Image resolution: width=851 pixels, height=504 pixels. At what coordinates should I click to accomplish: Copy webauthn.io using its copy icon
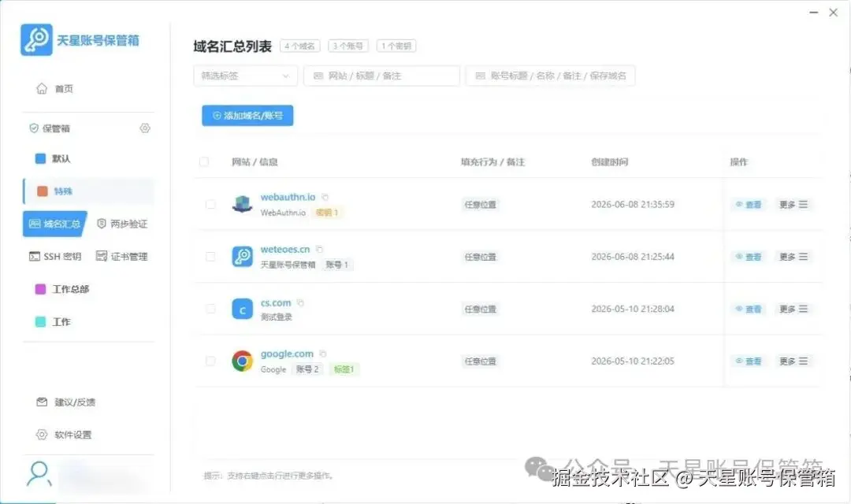coord(325,197)
